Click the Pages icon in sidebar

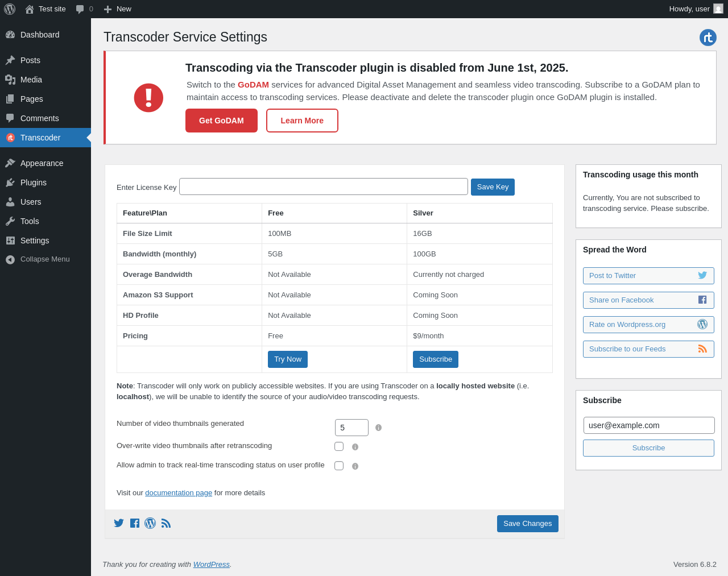point(10,99)
